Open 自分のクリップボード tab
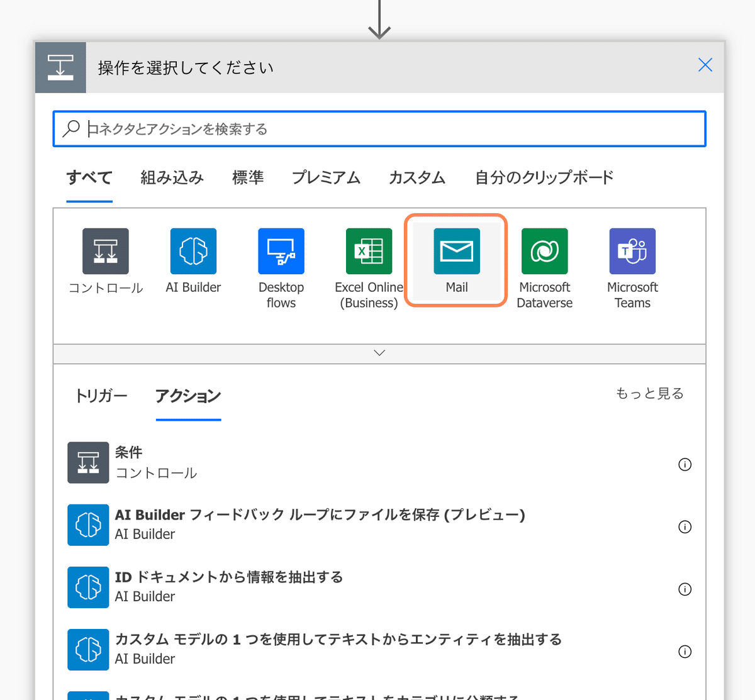The image size is (755, 700). coord(544,178)
